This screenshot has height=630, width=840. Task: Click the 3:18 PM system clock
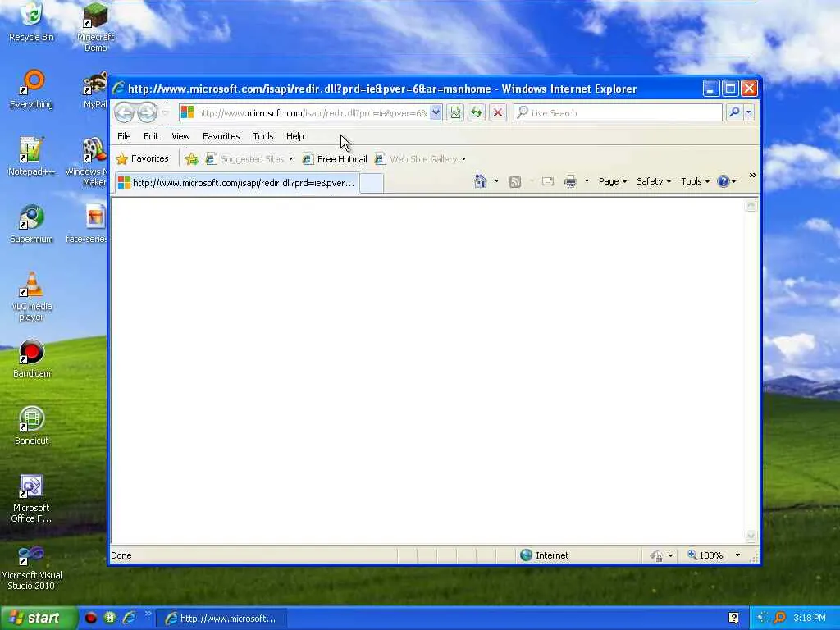tap(810, 619)
